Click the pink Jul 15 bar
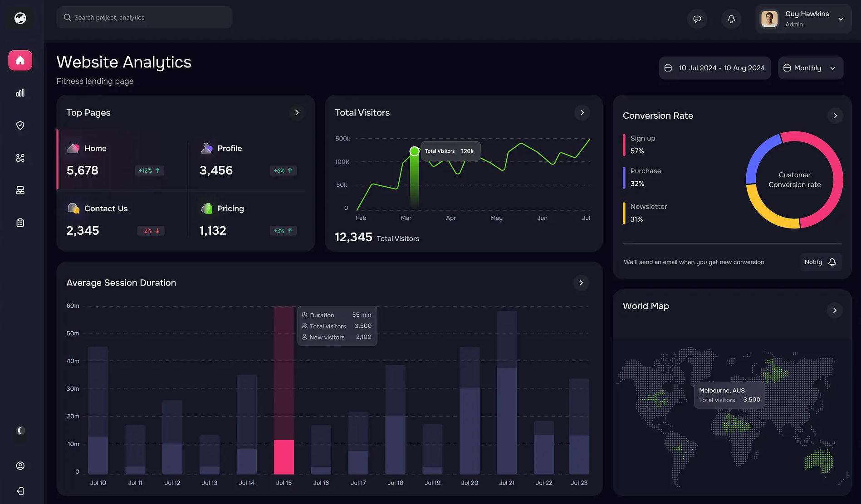 pyautogui.click(x=284, y=456)
